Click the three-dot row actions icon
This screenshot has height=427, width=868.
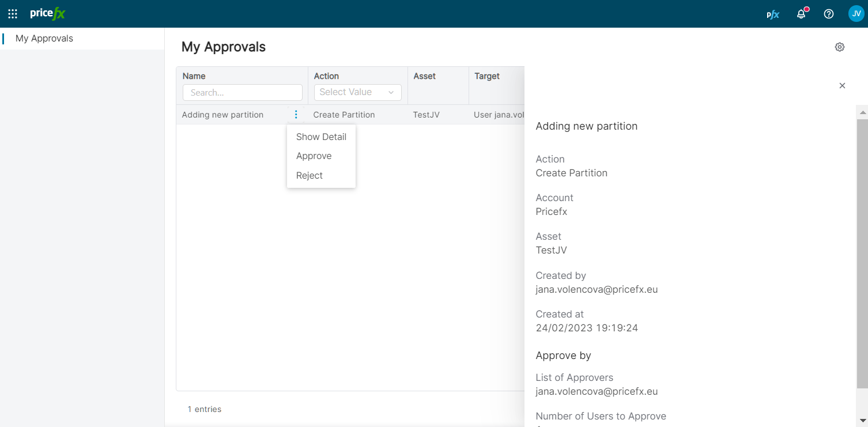coord(296,115)
